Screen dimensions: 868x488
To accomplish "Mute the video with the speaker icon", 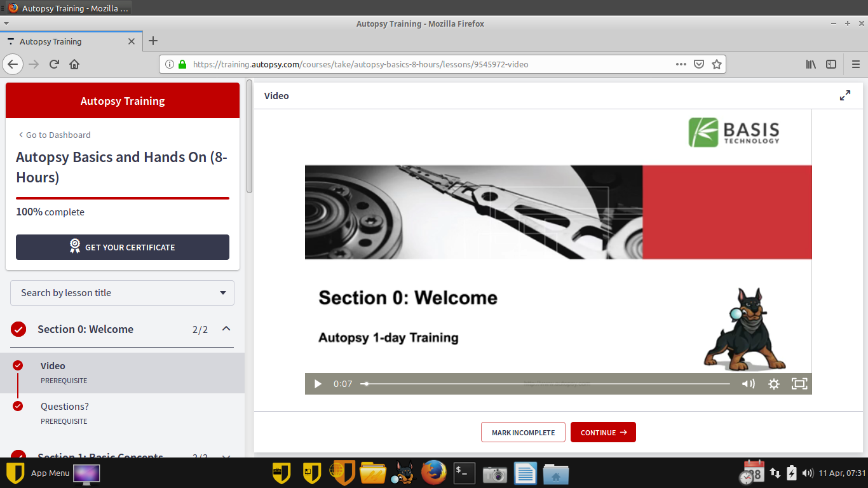I will [749, 384].
